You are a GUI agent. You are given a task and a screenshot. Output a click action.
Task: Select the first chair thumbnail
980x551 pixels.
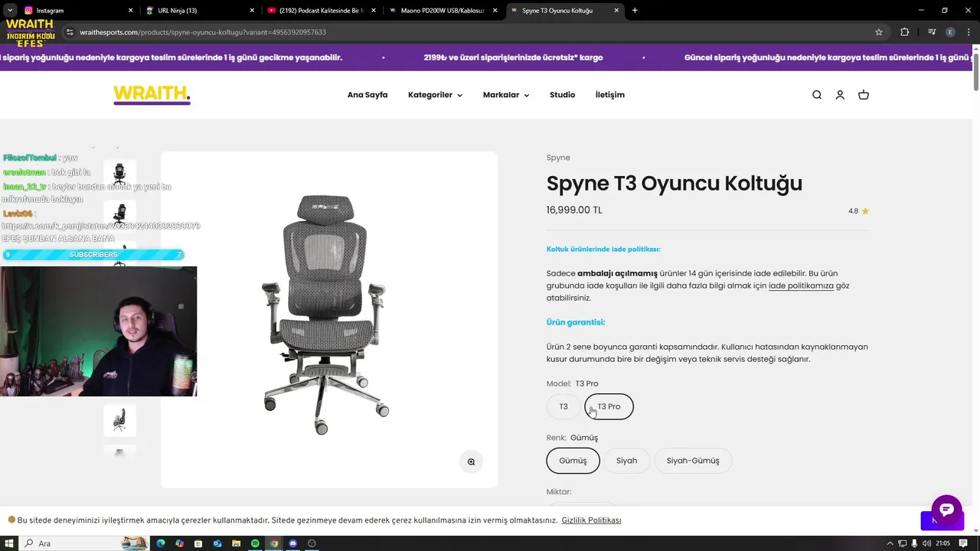tap(119, 174)
